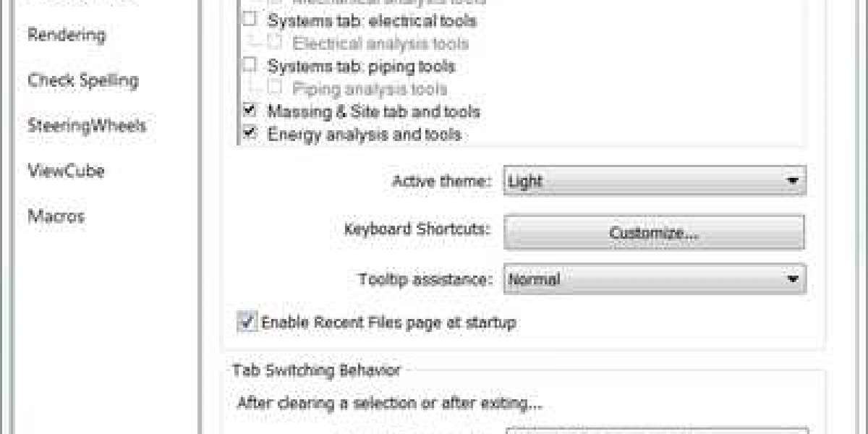Enable Systems tab: piping tools checkbox

tap(250, 66)
